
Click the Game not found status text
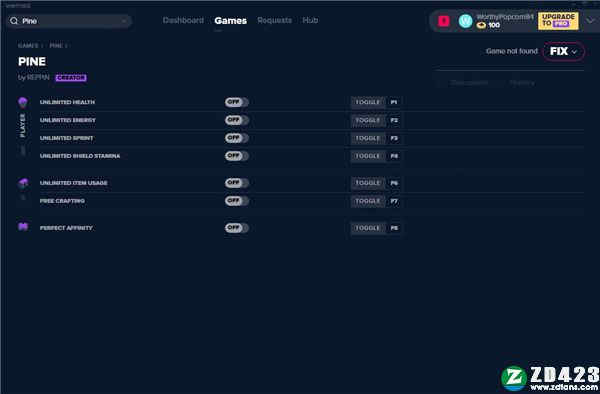point(512,51)
